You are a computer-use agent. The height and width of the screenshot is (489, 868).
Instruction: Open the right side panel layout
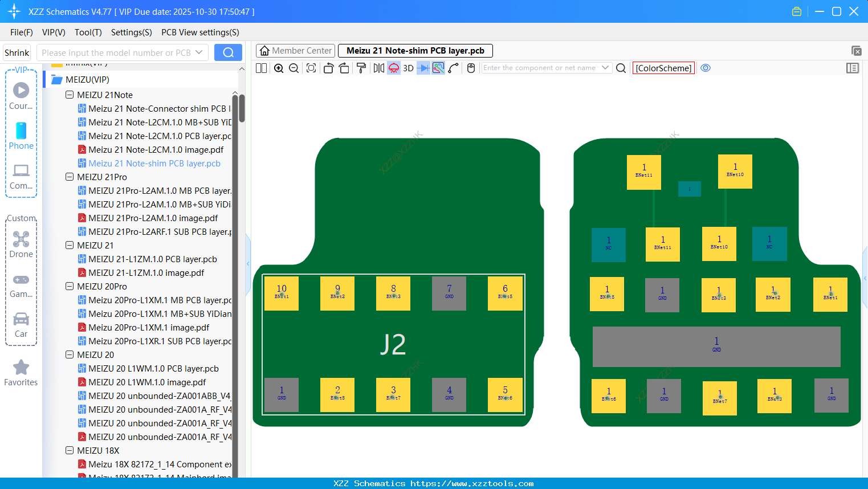[853, 68]
